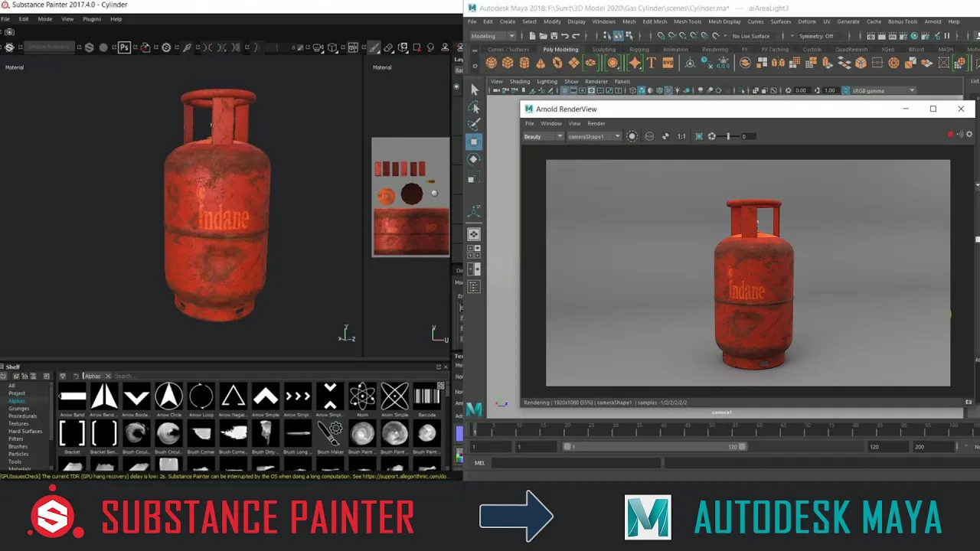Viewport: 980px width, 551px height.
Task: Open the Procedurals shelf category
Action: [x=22, y=416]
